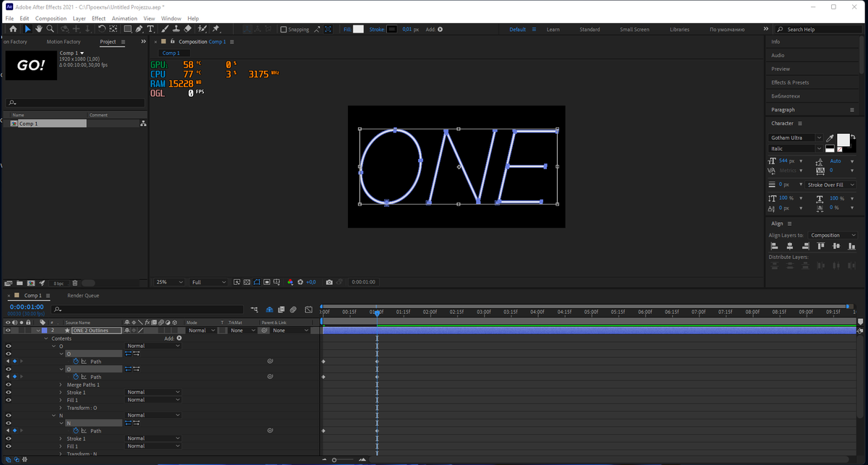This screenshot has width=868, height=465.
Task: Open the Effects & Presets panel
Action: [x=790, y=82]
